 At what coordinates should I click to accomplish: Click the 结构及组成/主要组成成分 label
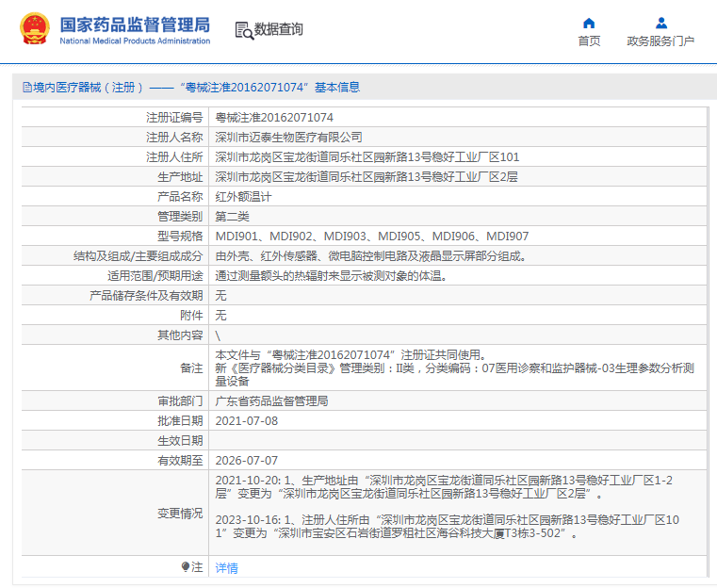click(x=139, y=256)
